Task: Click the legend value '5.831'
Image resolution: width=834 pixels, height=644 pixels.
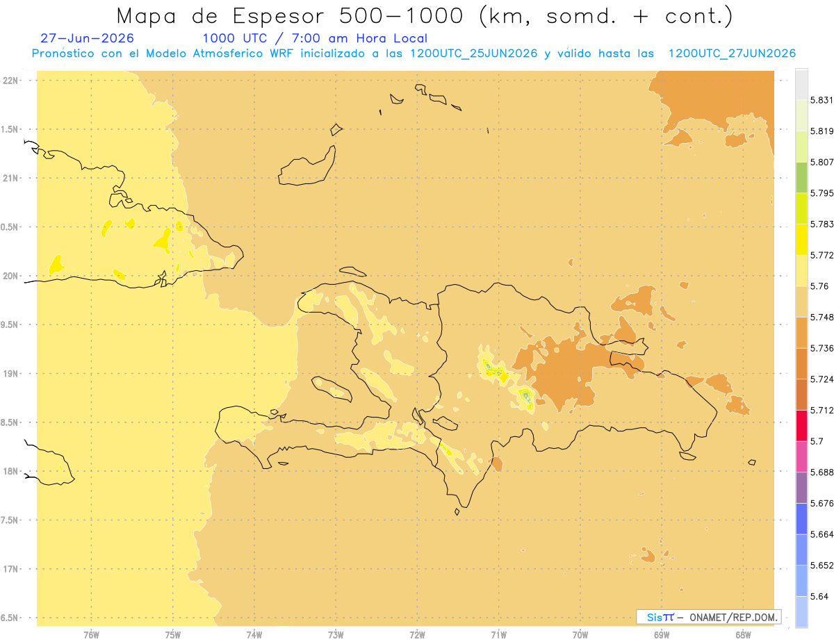Action: point(821,100)
